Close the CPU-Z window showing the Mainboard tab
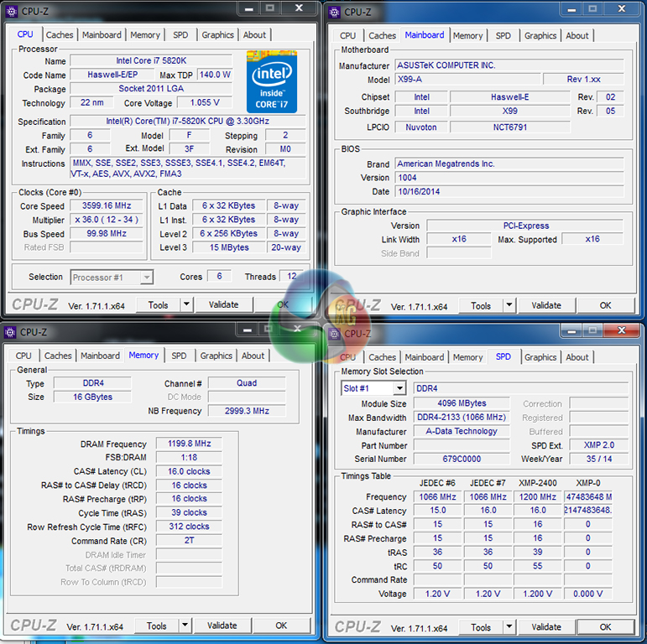The height and width of the screenshot is (644, 647). pos(626,10)
